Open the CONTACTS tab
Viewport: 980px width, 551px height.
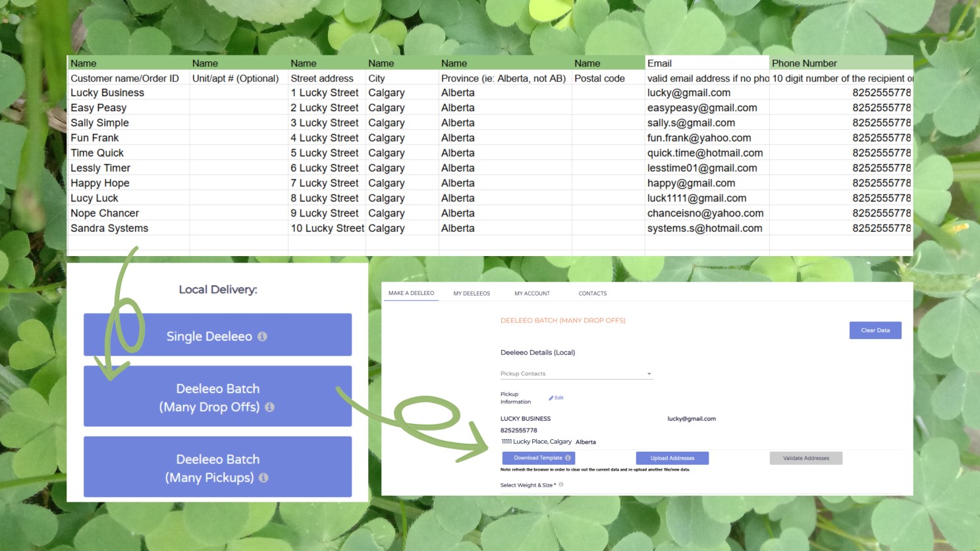tap(593, 294)
